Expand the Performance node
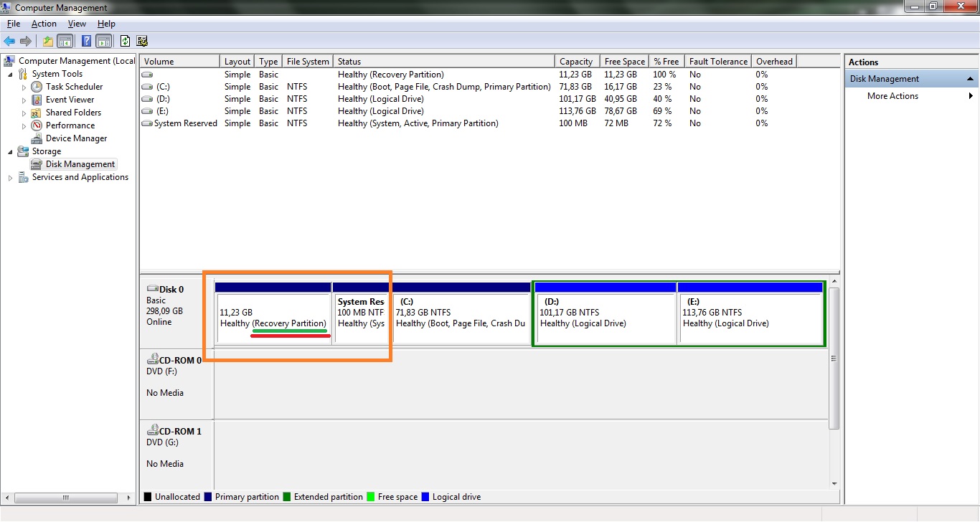The image size is (980, 522). 24,125
